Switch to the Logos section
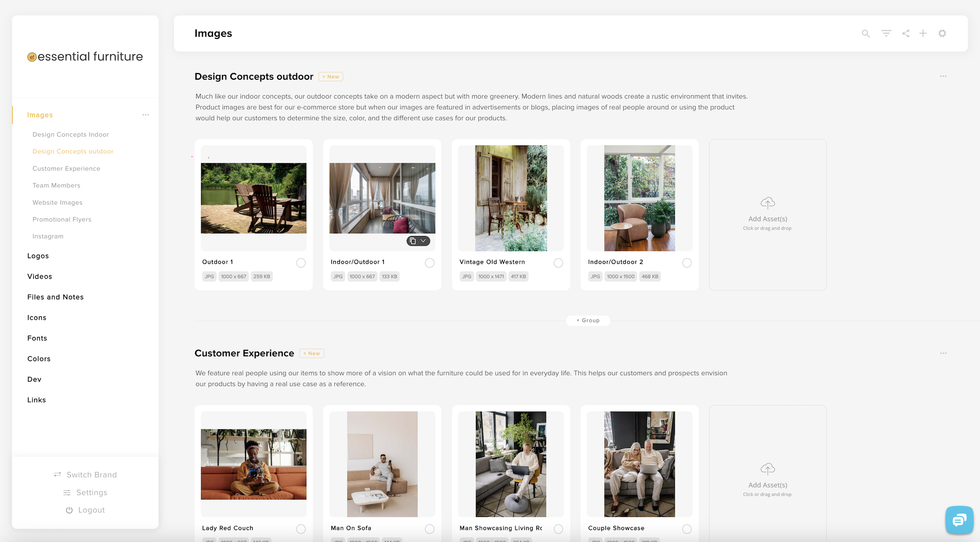The image size is (980, 542). tap(38, 255)
